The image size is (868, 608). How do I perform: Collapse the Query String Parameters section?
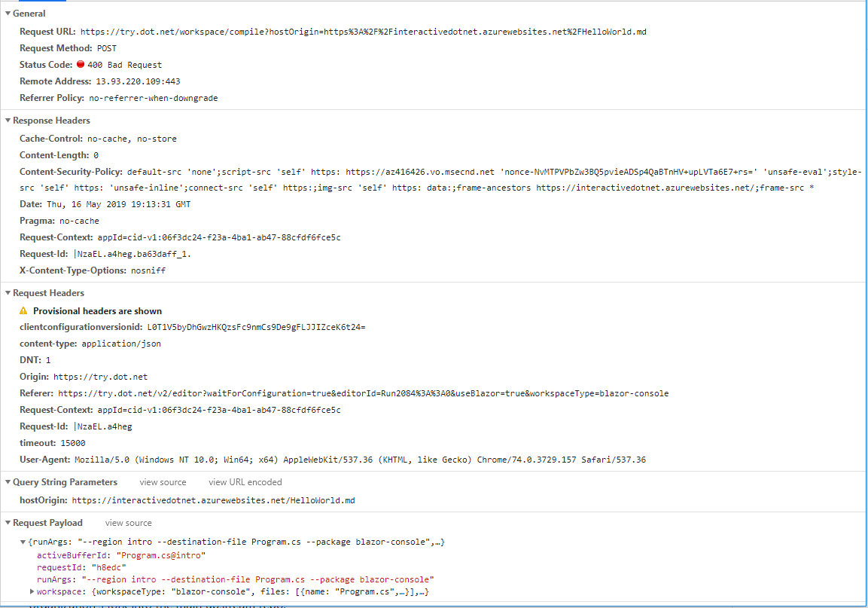[x=8, y=481]
